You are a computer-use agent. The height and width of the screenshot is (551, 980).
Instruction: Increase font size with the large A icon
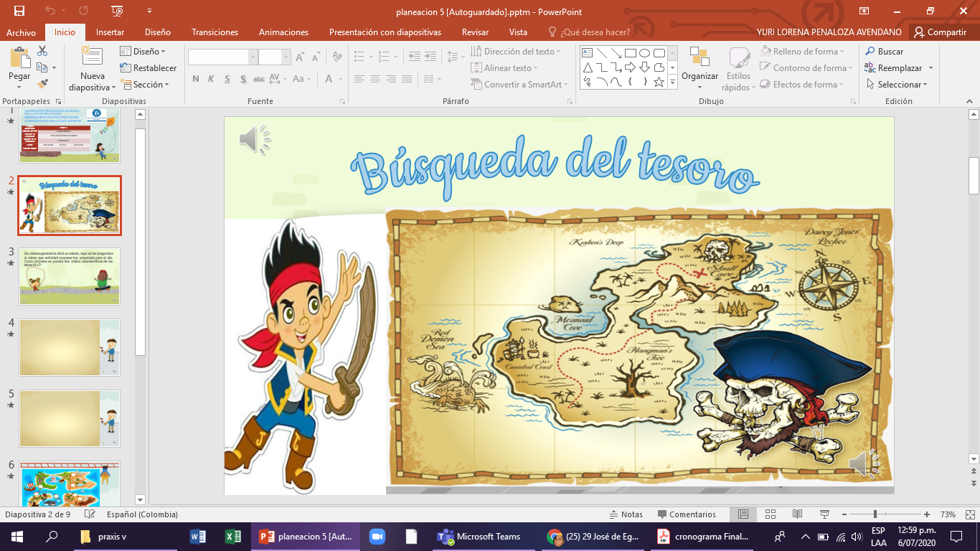(x=300, y=57)
